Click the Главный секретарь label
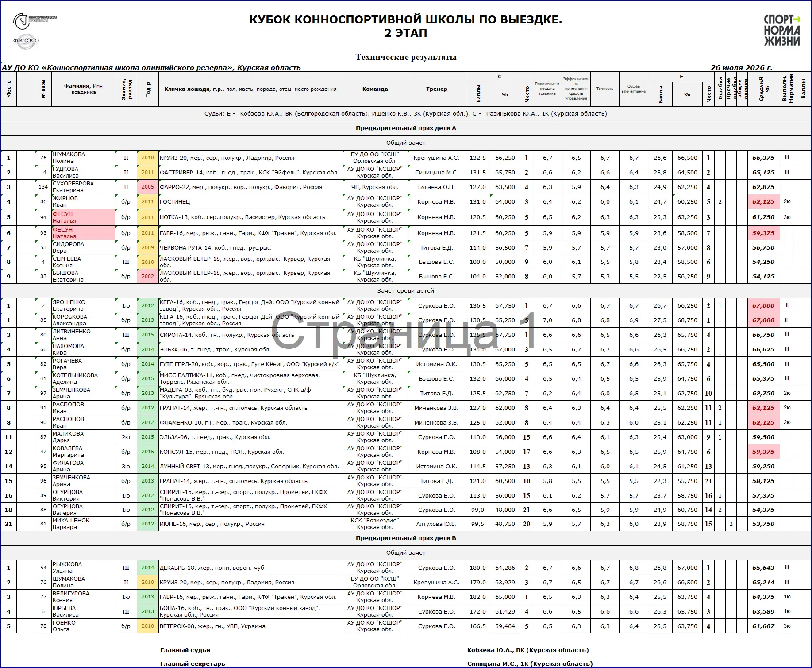The width and height of the screenshot is (812, 668). click(192, 664)
